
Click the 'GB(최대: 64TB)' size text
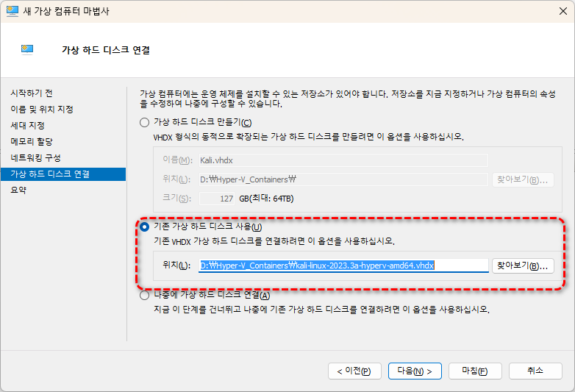tap(266, 199)
